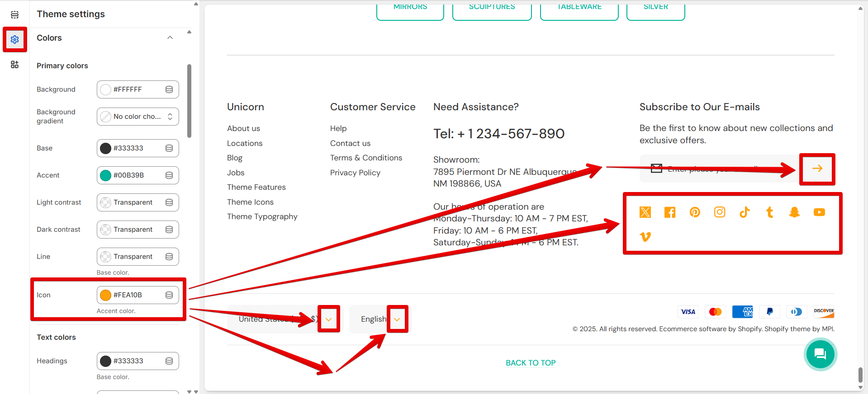Click the Facebook icon in footer

tap(670, 212)
